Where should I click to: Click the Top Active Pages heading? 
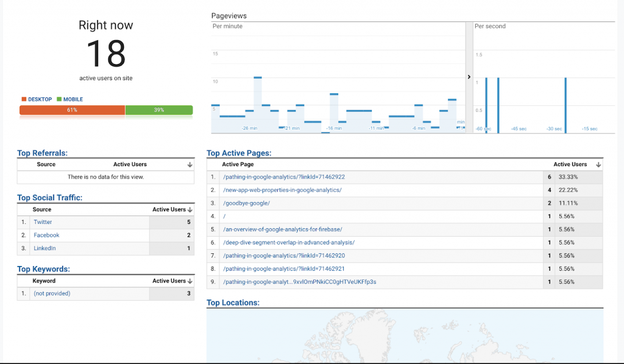(x=239, y=153)
